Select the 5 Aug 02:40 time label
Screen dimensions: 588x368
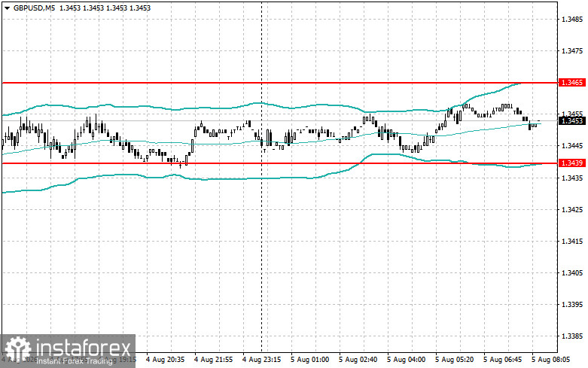(358, 360)
